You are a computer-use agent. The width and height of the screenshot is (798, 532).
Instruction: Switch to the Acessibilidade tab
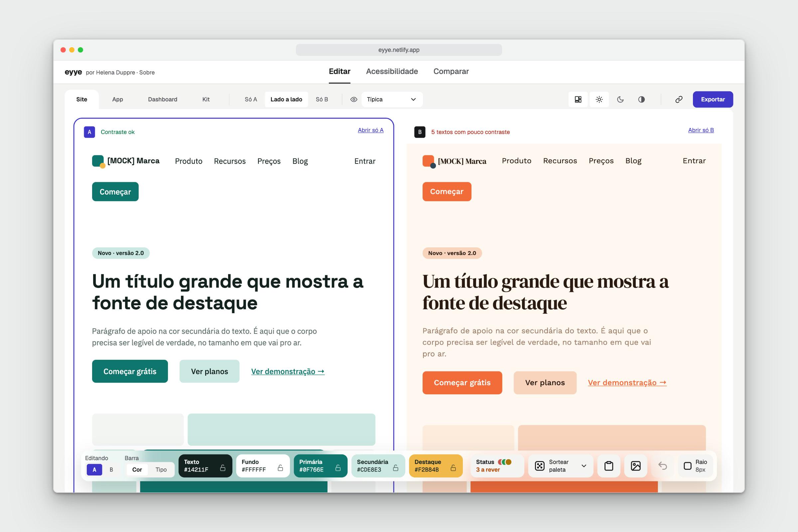(x=392, y=71)
